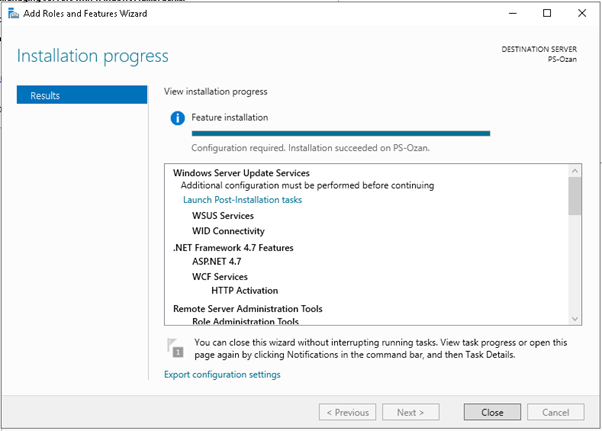Click the feature installation progress bar
Screen dimensions: 602x431
340,132
